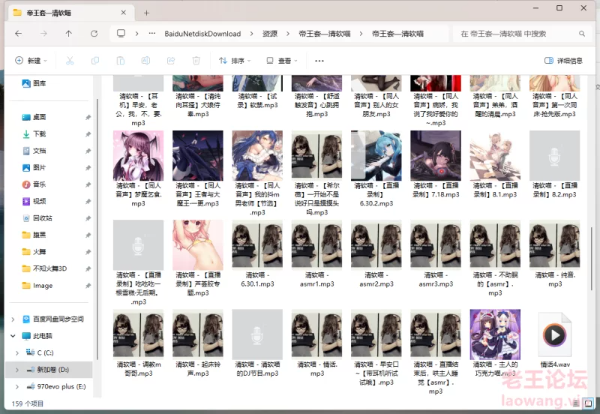
Task: Switch to large icons view in status bar
Action: pyautogui.click(x=589, y=403)
